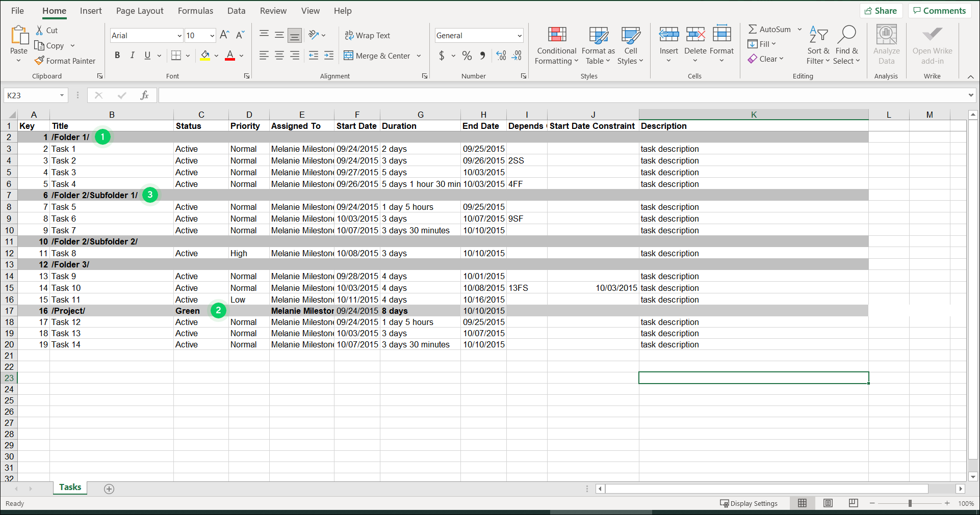Viewport: 980px width, 515px height.
Task: Enable Wrap Text for the selection
Action: click(x=367, y=35)
